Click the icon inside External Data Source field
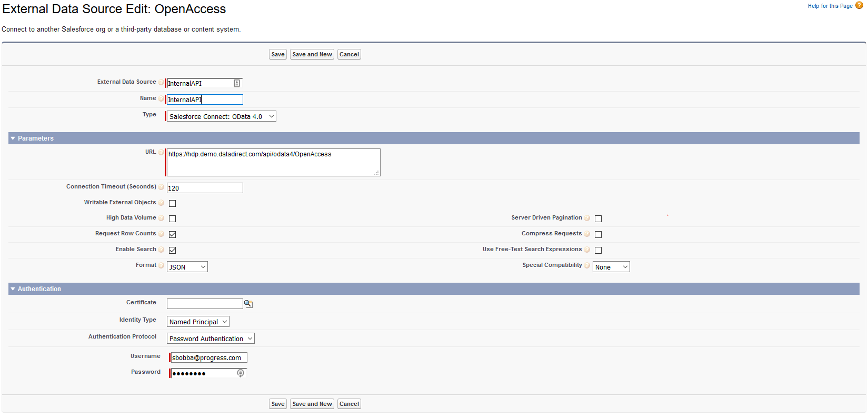The width and height of the screenshot is (868, 418). tap(237, 83)
